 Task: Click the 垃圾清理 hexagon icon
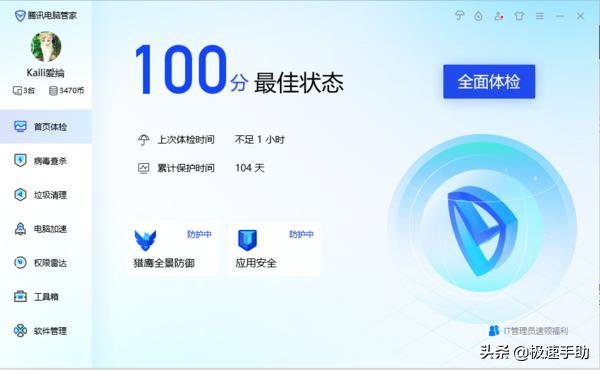click(20, 194)
